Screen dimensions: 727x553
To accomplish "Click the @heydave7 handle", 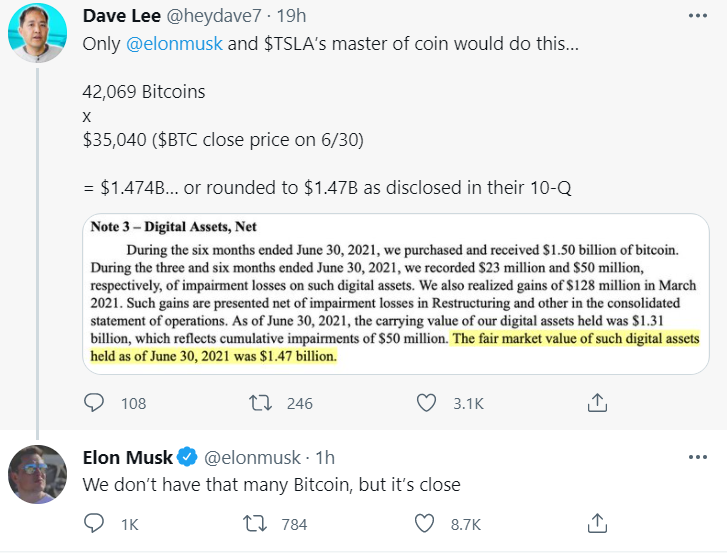I will pos(216,17).
